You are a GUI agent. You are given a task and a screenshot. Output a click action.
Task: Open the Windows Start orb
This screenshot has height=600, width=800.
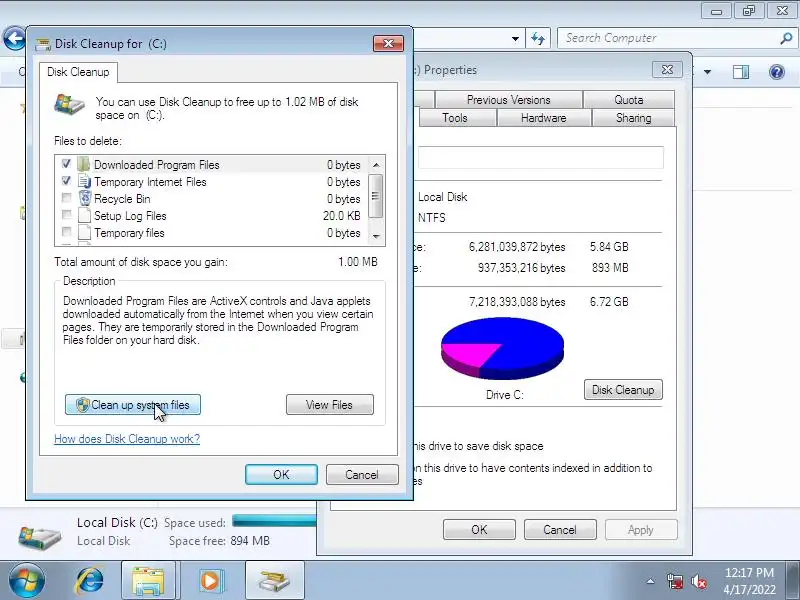pos(26,581)
